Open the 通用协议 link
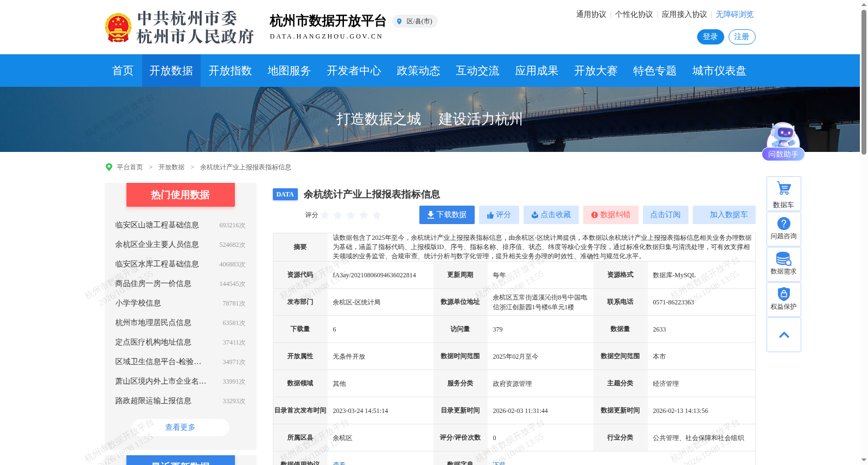The image size is (868, 465). [x=591, y=15]
